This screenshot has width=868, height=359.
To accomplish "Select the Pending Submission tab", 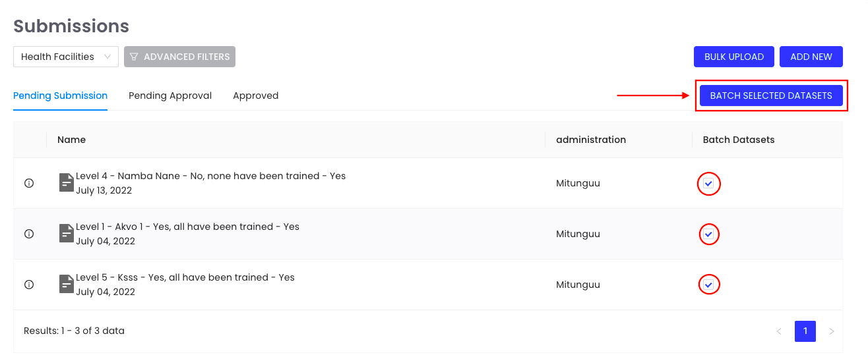I will [x=60, y=96].
